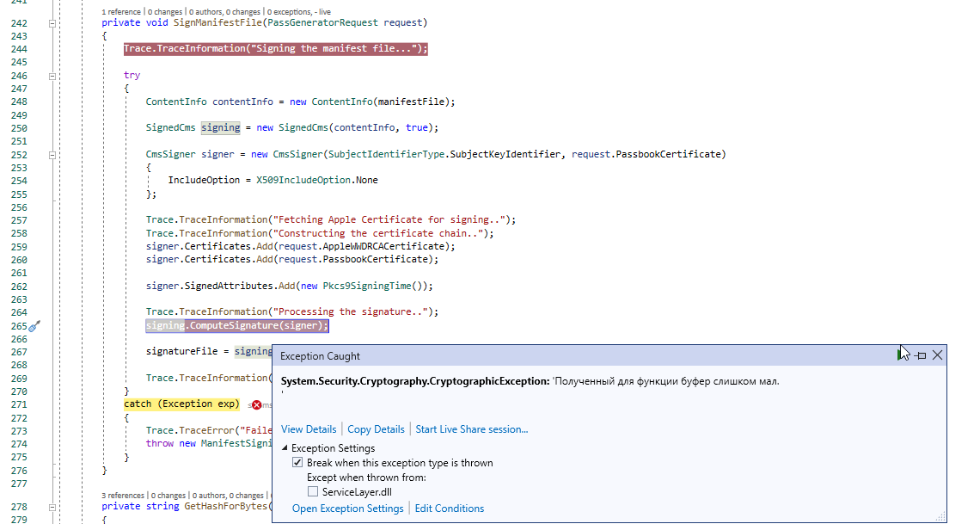Collapse the try block at line 246

point(52,75)
